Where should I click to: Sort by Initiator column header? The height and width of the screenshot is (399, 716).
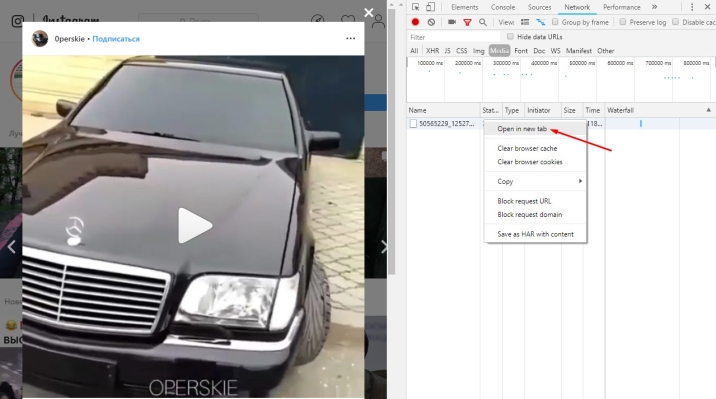point(542,110)
